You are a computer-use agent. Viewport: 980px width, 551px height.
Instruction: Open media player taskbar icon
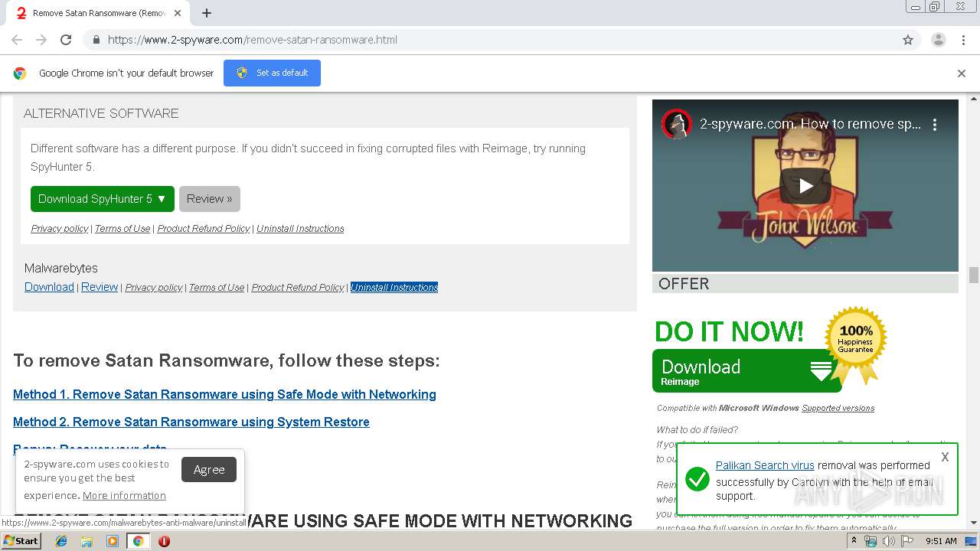click(113, 541)
